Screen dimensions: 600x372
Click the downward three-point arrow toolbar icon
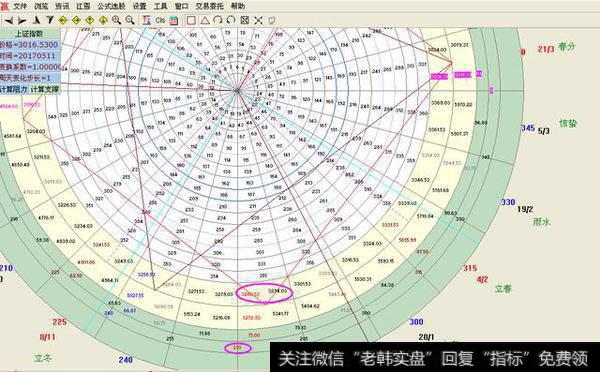coord(49,20)
